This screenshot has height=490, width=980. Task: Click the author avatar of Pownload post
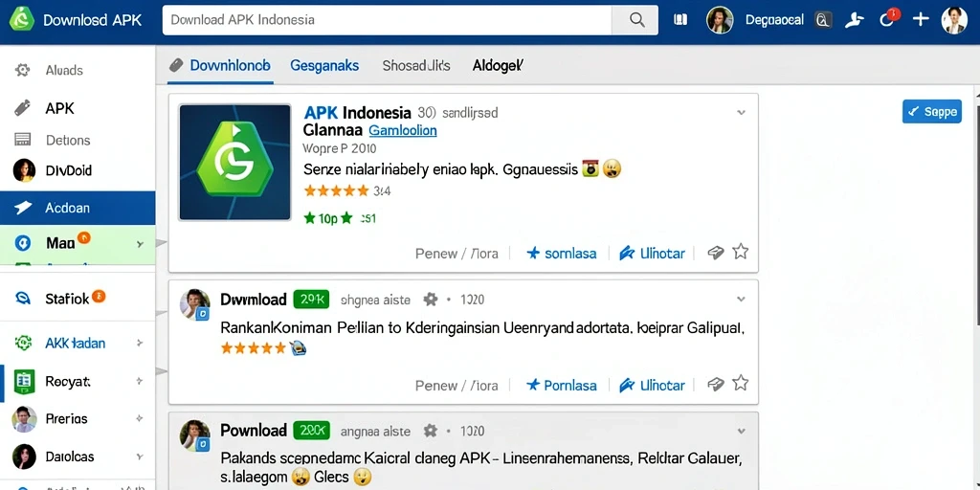tap(194, 435)
